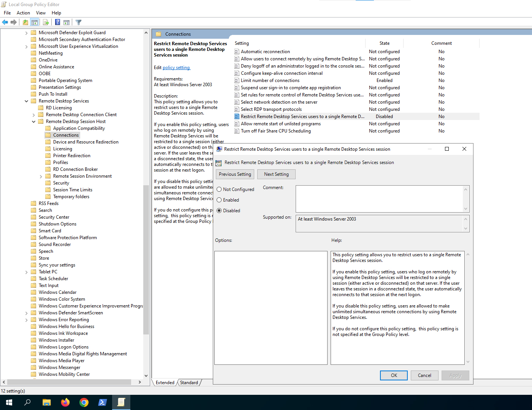The image size is (532, 410).
Task: Switch to the Standard tab
Action: pos(189,383)
